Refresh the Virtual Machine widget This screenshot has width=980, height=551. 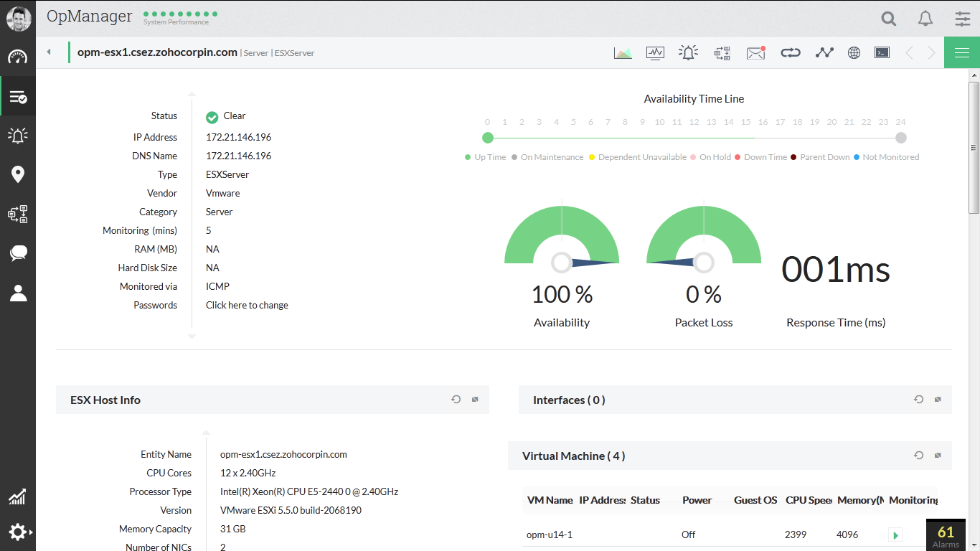click(x=918, y=456)
